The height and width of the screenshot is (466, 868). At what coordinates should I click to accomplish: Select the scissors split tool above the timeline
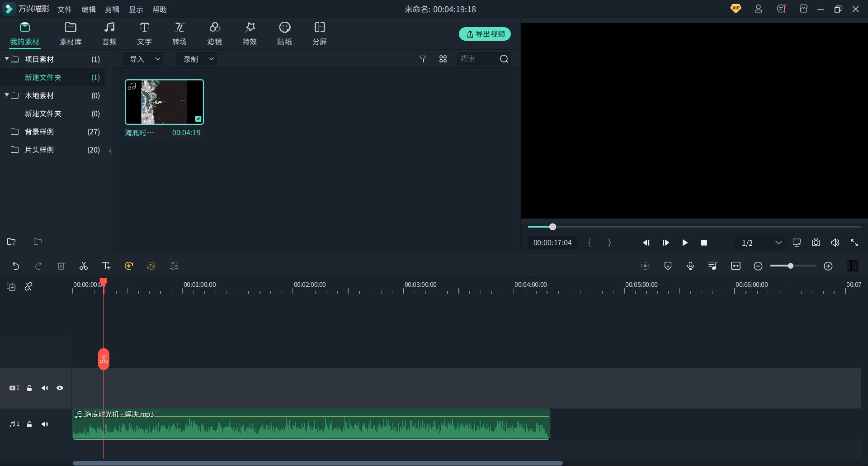coord(83,266)
